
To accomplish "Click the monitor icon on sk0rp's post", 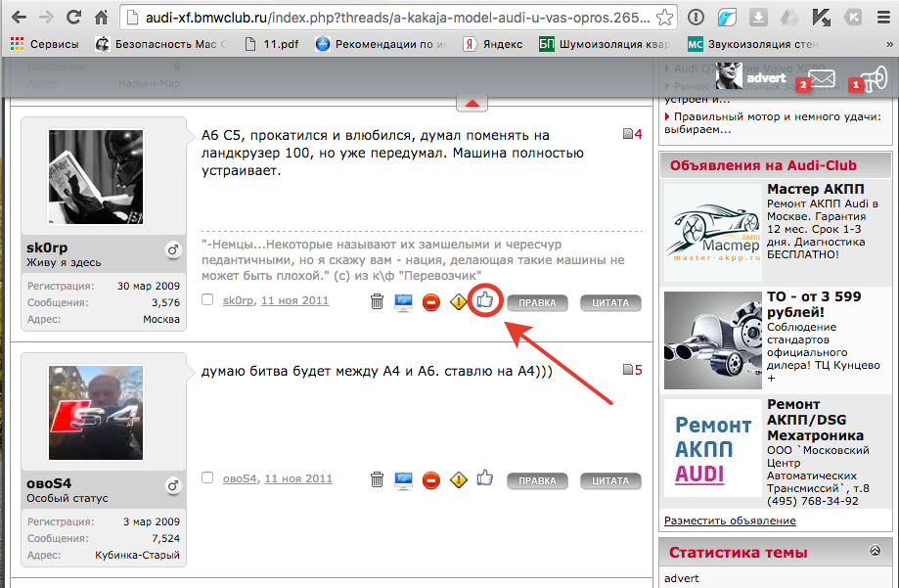I will click(404, 301).
